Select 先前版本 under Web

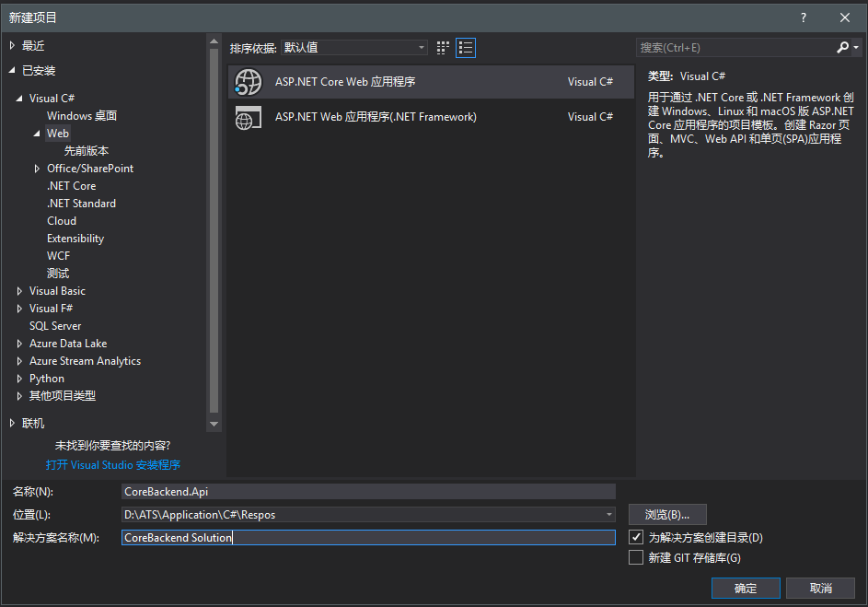tap(87, 151)
